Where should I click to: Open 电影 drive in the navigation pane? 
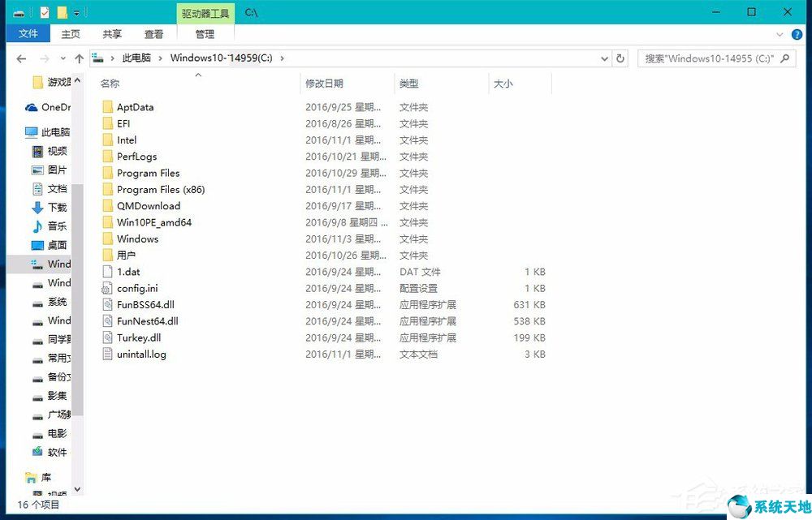click(x=50, y=433)
